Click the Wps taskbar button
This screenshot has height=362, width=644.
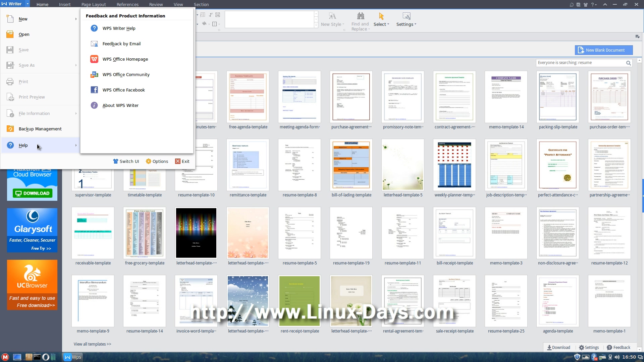[x=73, y=357]
